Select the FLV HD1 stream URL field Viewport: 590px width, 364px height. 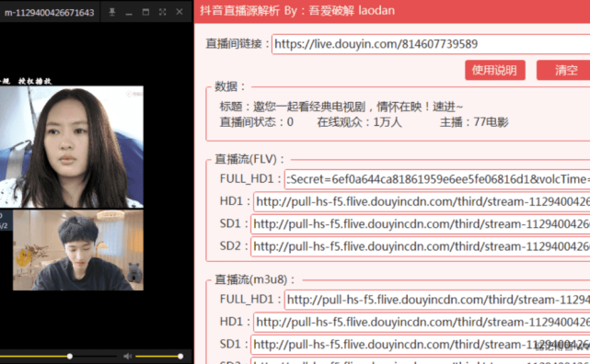(422, 201)
